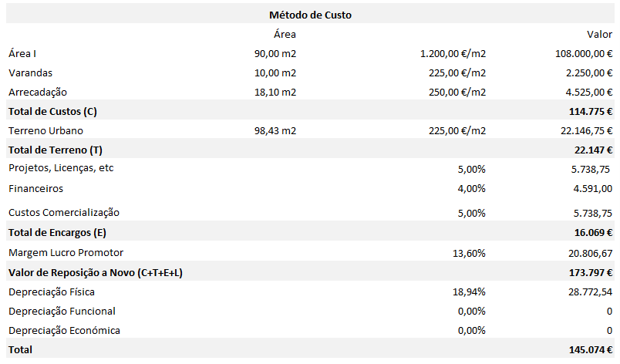Viewport: 620px width, 364px height.
Task: Select the Arrecadação area 18,10 m2 cell
Action: [275, 93]
